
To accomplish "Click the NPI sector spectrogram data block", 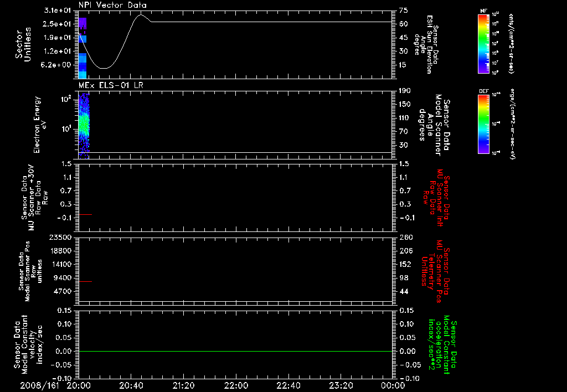I will coord(83,48).
